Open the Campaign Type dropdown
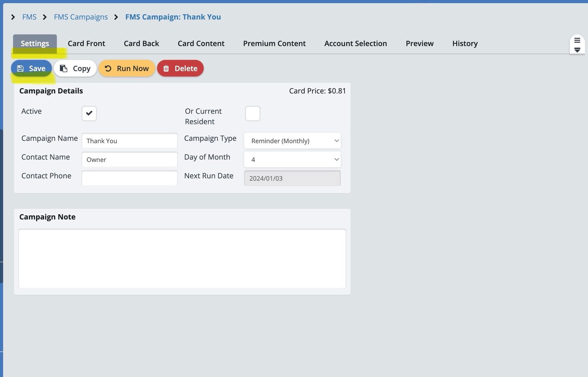This screenshot has height=377, width=588. [292, 140]
